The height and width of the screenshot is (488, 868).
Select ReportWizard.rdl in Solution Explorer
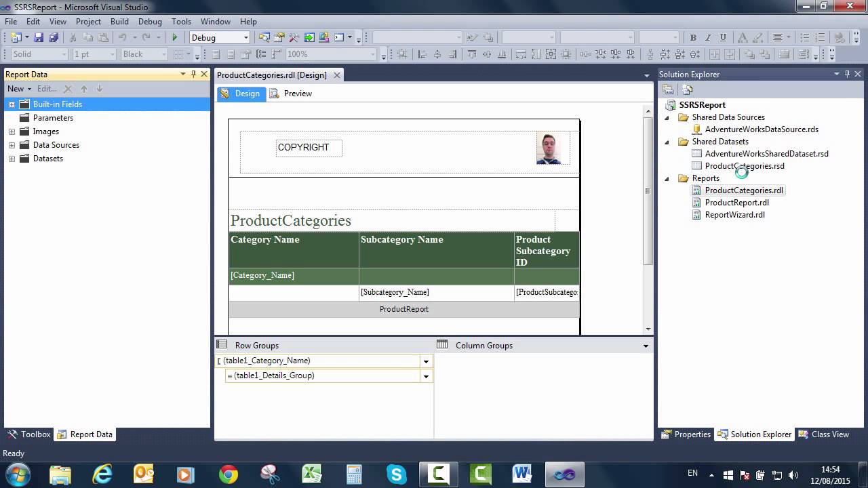click(x=734, y=215)
